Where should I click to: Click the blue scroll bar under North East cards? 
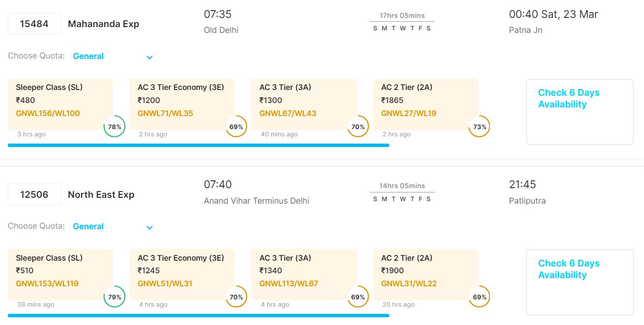(x=198, y=315)
